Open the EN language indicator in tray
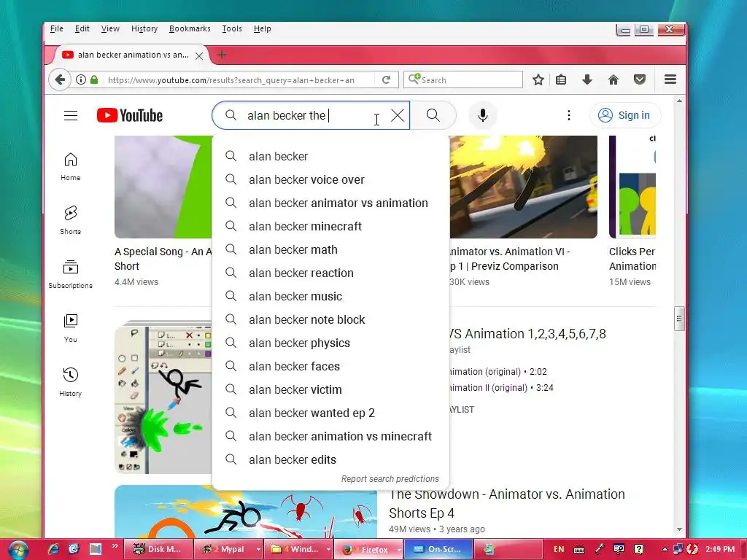747x560 pixels. [x=559, y=549]
